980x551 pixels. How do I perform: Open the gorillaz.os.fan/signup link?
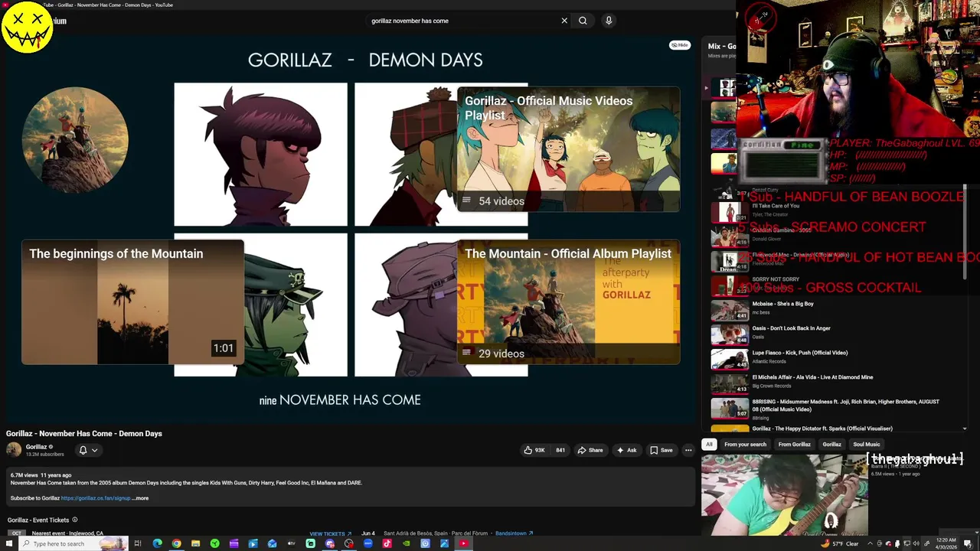96,498
